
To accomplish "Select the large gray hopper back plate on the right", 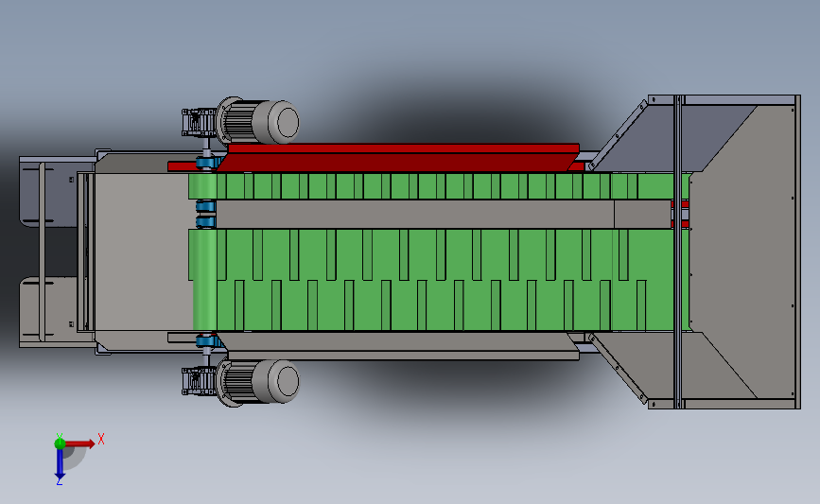I will tap(742, 251).
